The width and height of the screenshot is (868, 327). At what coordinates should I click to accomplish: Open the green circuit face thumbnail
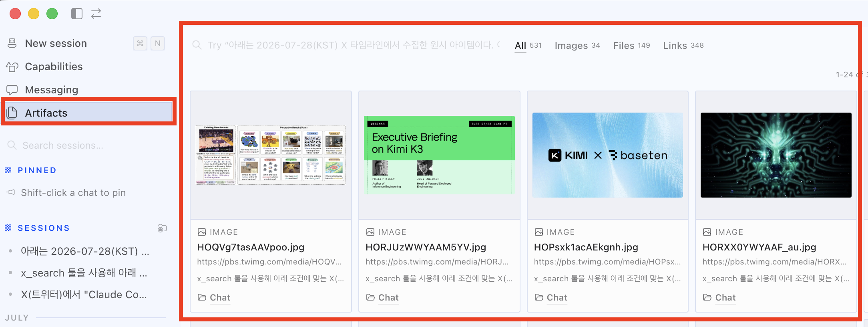point(776,155)
